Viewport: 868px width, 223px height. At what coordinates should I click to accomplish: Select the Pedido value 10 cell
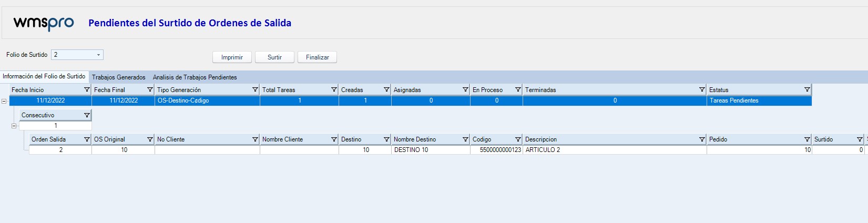pos(759,150)
